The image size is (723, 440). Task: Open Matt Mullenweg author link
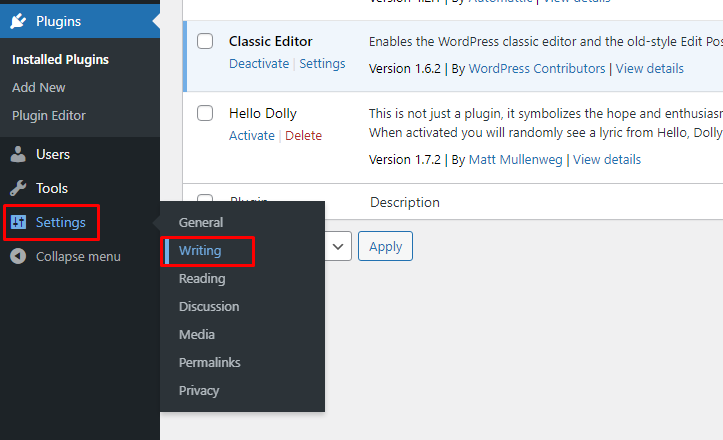[x=516, y=160]
